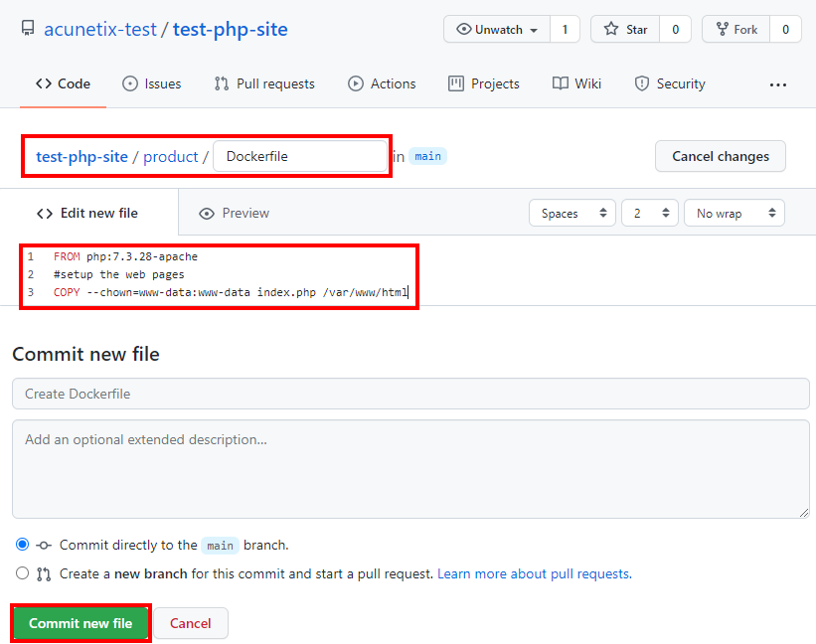Open the Actions tab
The image size is (816, 644).
click(x=382, y=83)
